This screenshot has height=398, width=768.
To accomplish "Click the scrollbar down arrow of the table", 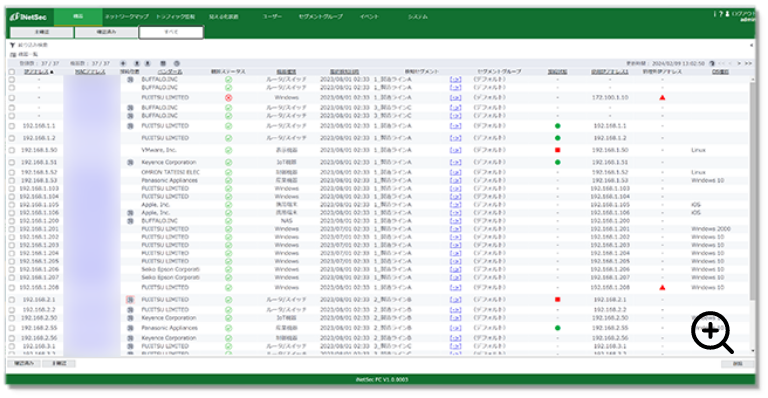I will [752, 351].
